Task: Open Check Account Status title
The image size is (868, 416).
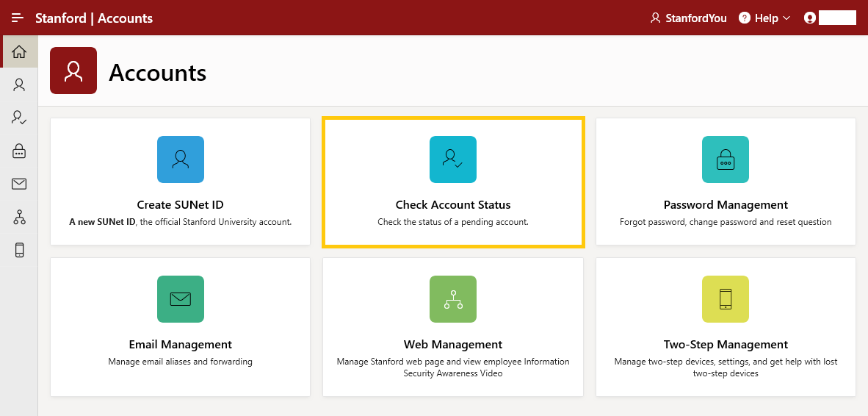Action: pos(453,204)
